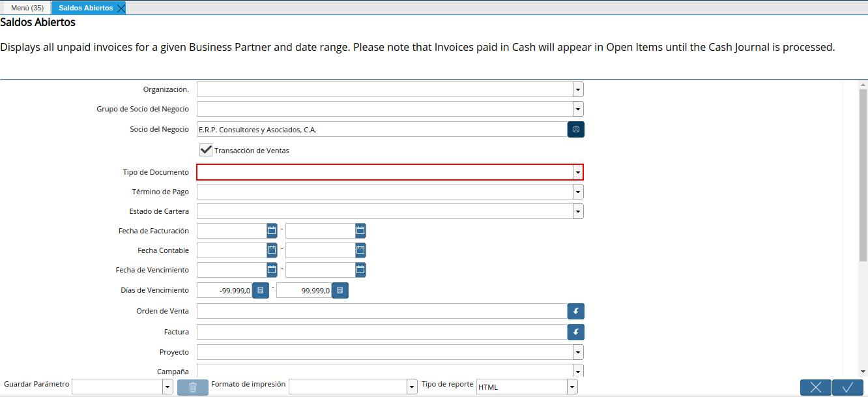This screenshot has width=868, height=397.
Task: Click the scrollbar down arrow
Action: tap(863, 370)
